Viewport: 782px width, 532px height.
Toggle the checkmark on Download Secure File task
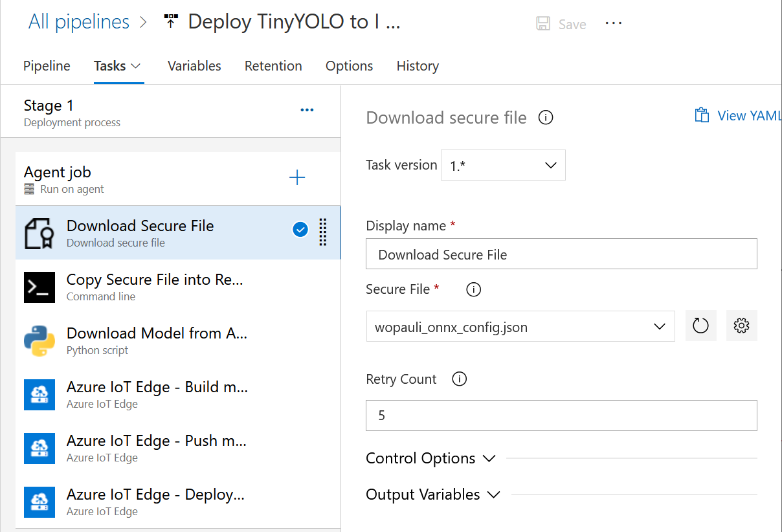(x=300, y=229)
